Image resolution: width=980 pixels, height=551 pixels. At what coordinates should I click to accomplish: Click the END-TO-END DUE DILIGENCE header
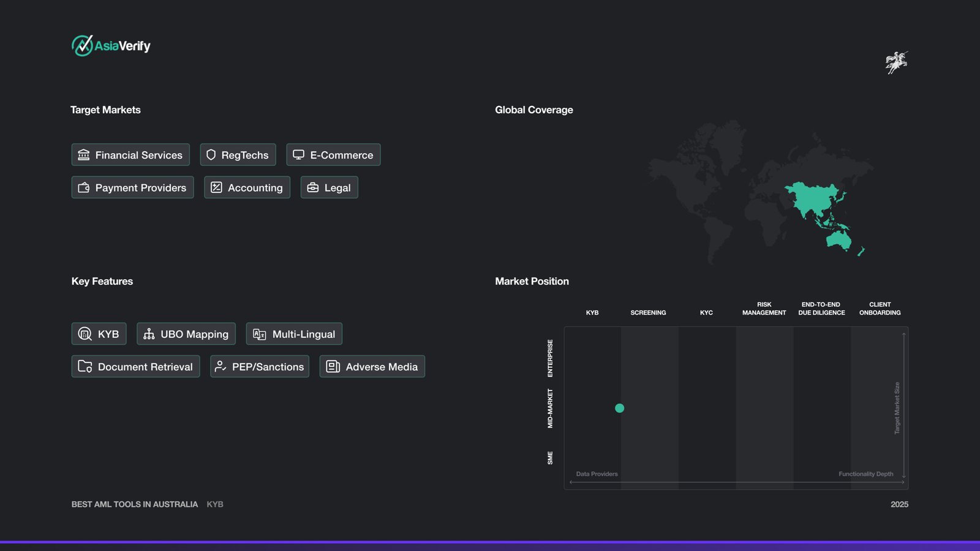tap(821, 309)
